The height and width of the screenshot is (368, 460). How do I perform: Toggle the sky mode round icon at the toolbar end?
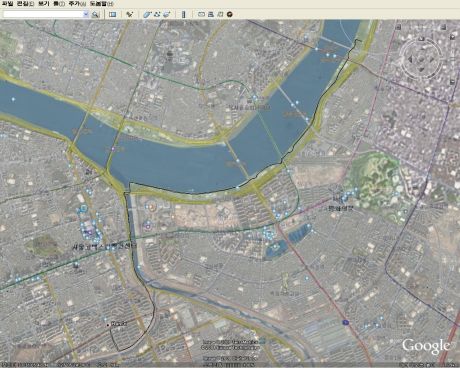(x=230, y=14)
